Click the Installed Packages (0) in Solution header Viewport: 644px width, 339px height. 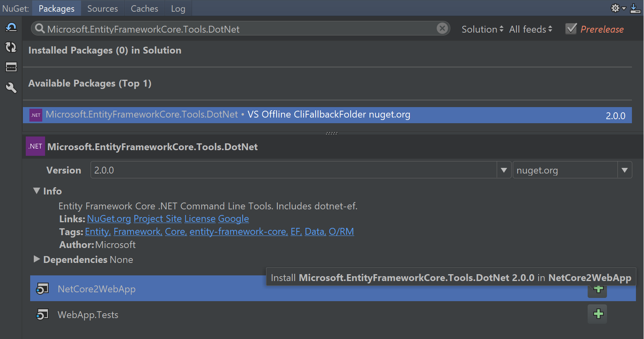[x=105, y=50]
